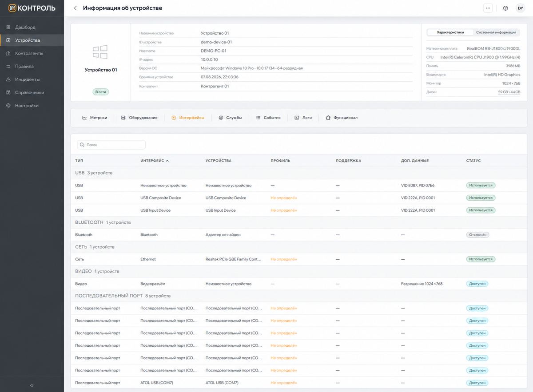This screenshot has width=533, height=392.
Task: Open Справочники section
Action: [32, 92]
